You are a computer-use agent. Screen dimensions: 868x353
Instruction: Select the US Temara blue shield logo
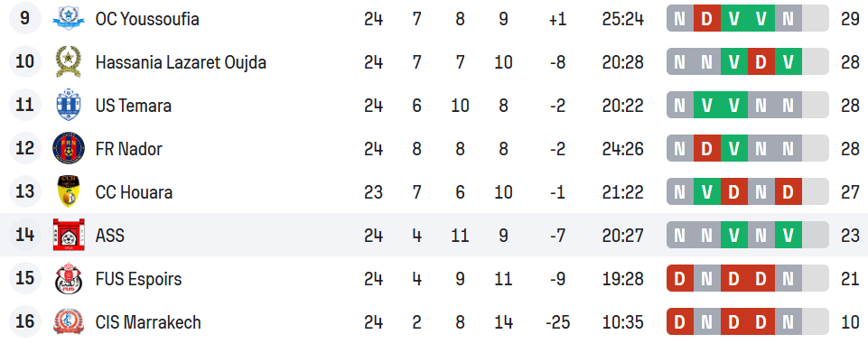(69, 105)
